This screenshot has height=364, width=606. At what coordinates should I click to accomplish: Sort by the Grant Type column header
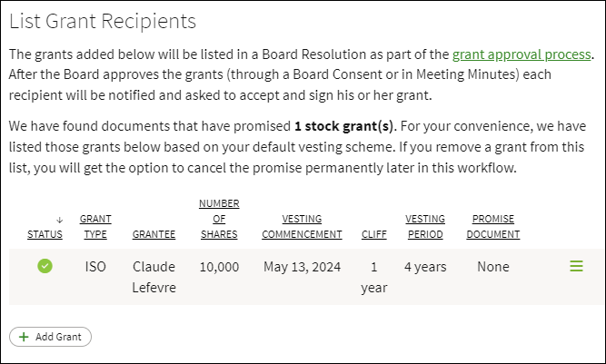click(x=95, y=226)
